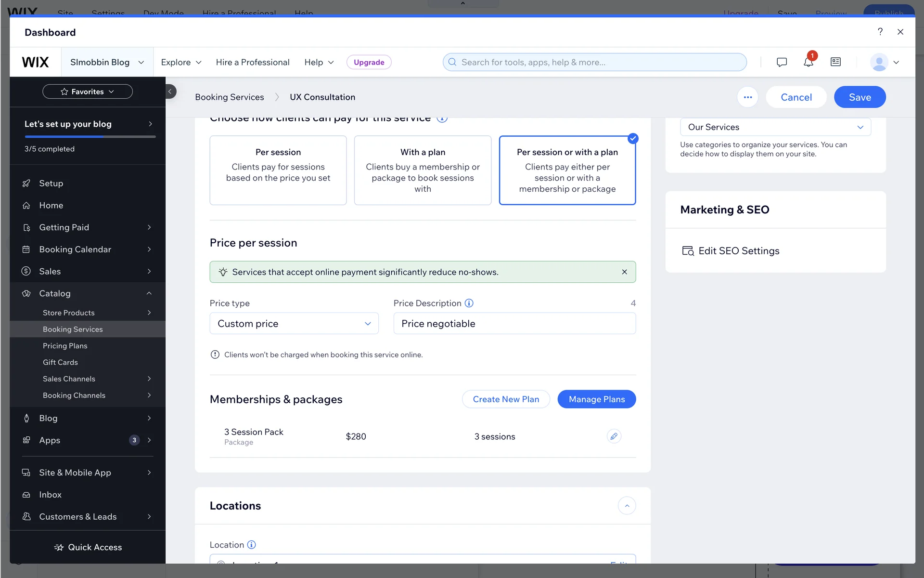This screenshot has height=578, width=924.
Task: Open the chat messages icon
Action: tap(782, 62)
